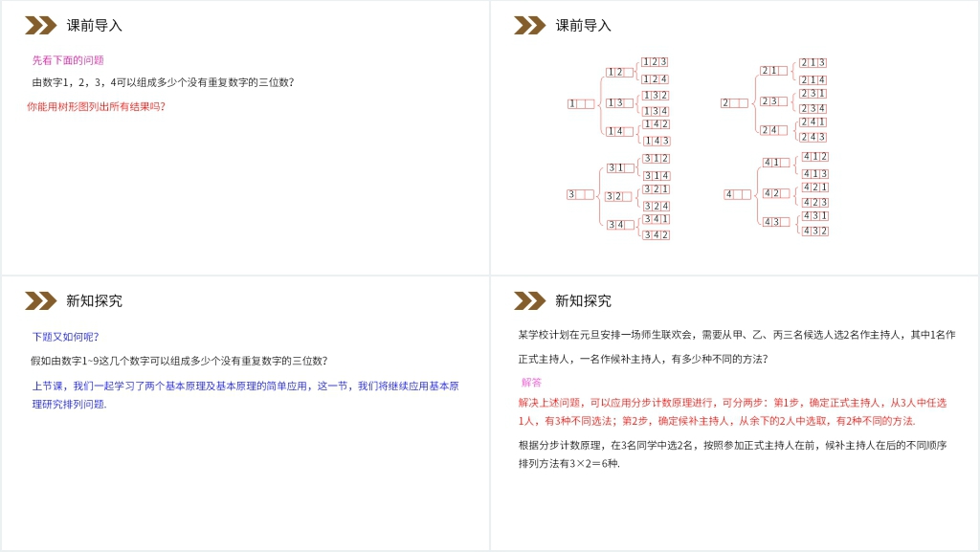Click the magenta text 先看下面的问题
Viewport: 980px width, 552px height.
(68, 60)
